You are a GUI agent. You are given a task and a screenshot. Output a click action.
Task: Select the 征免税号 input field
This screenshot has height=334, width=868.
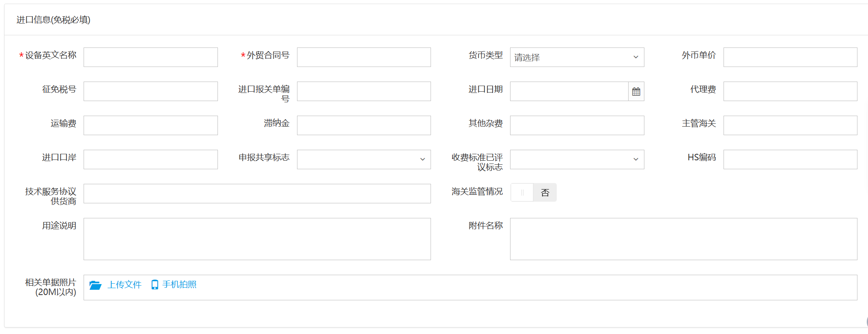pyautogui.click(x=151, y=91)
